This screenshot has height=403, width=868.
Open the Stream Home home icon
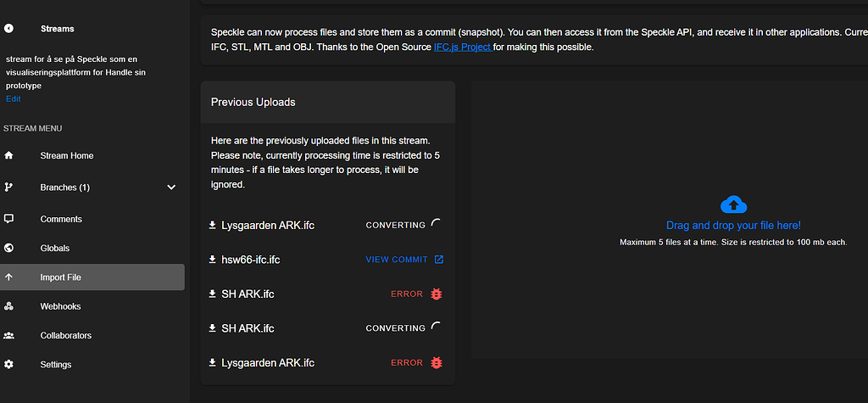coord(8,156)
